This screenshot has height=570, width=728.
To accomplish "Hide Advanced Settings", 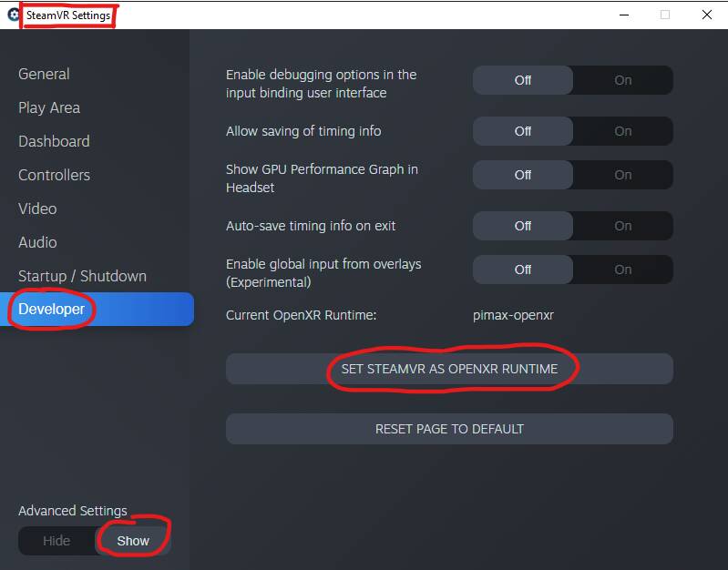I will (56, 541).
